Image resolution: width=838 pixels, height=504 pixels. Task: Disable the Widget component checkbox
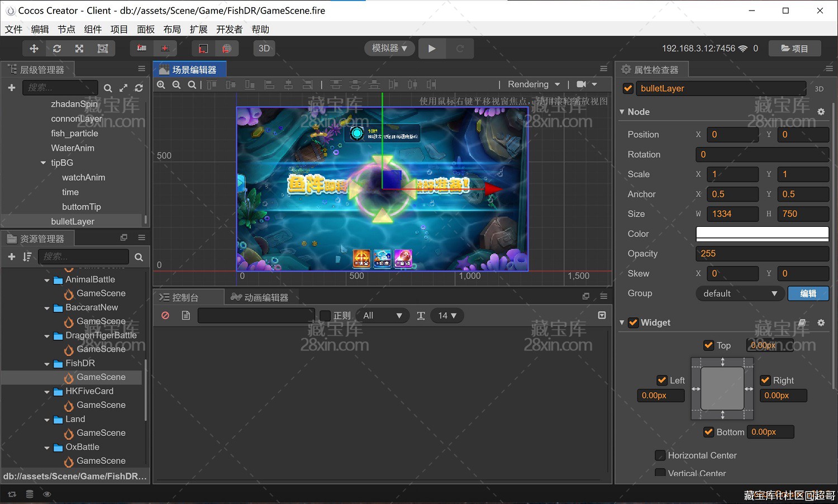click(x=633, y=322)
